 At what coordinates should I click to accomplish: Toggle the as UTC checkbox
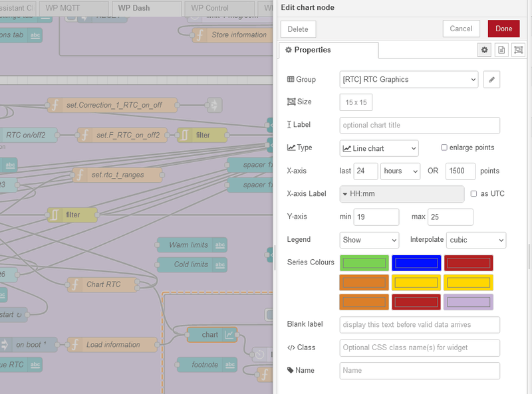point(474,193)
